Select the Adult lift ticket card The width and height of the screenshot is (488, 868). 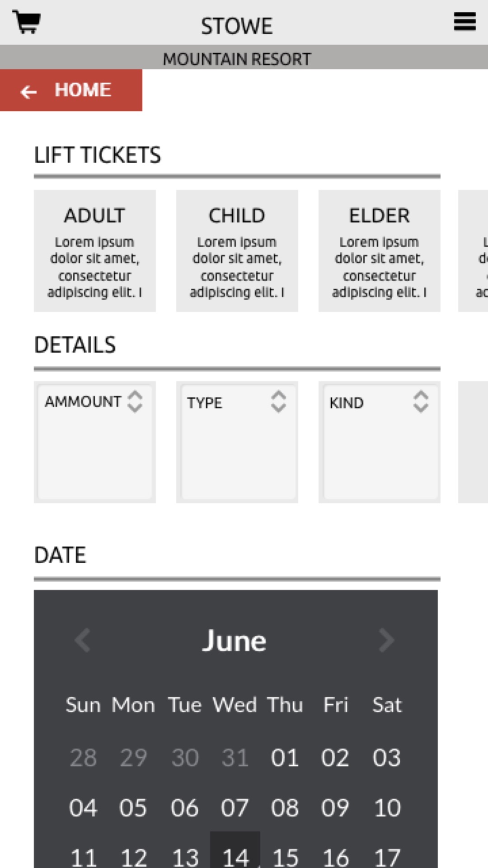point(95,251)
